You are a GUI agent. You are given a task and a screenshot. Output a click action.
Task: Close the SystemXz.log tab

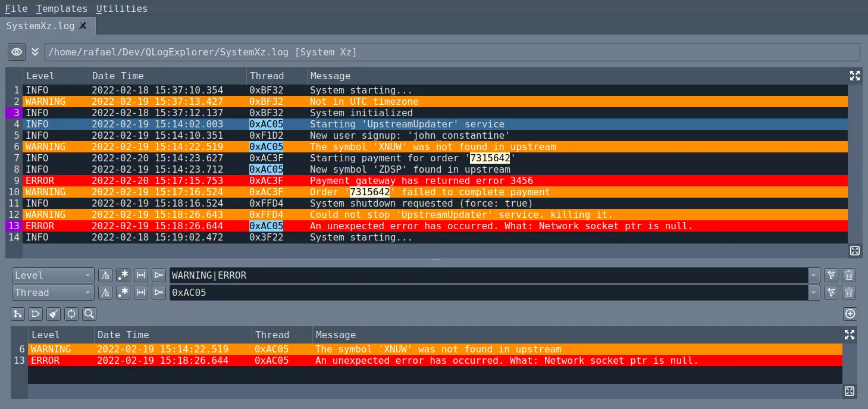coord(83,26)
